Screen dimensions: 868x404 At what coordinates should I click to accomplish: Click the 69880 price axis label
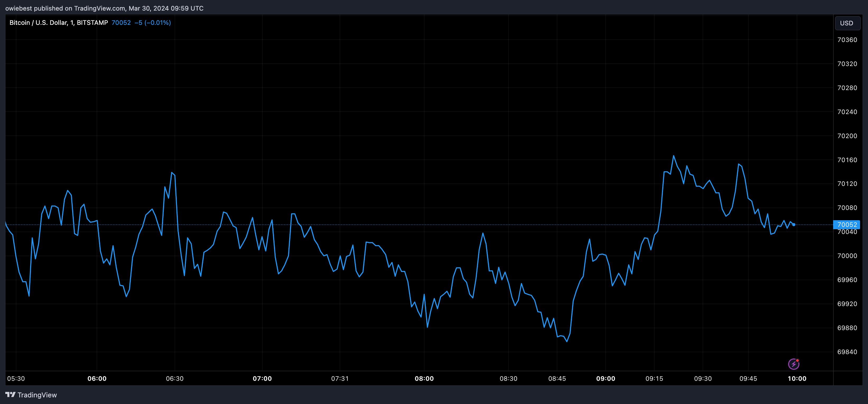[847, 328]
